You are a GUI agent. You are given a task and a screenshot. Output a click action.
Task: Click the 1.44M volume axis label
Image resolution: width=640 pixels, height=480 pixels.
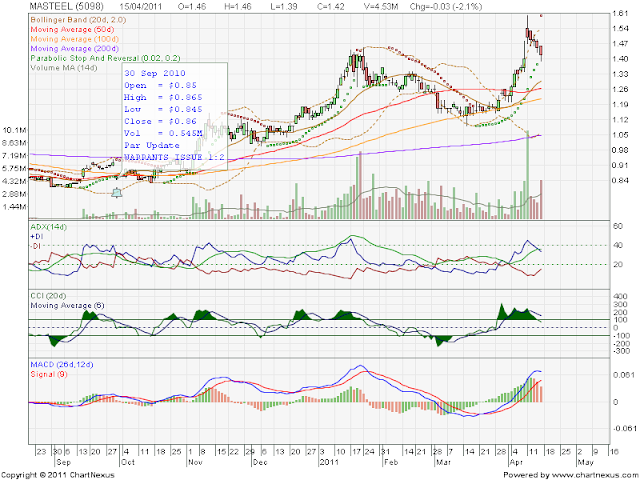click(x=15, y=207)
